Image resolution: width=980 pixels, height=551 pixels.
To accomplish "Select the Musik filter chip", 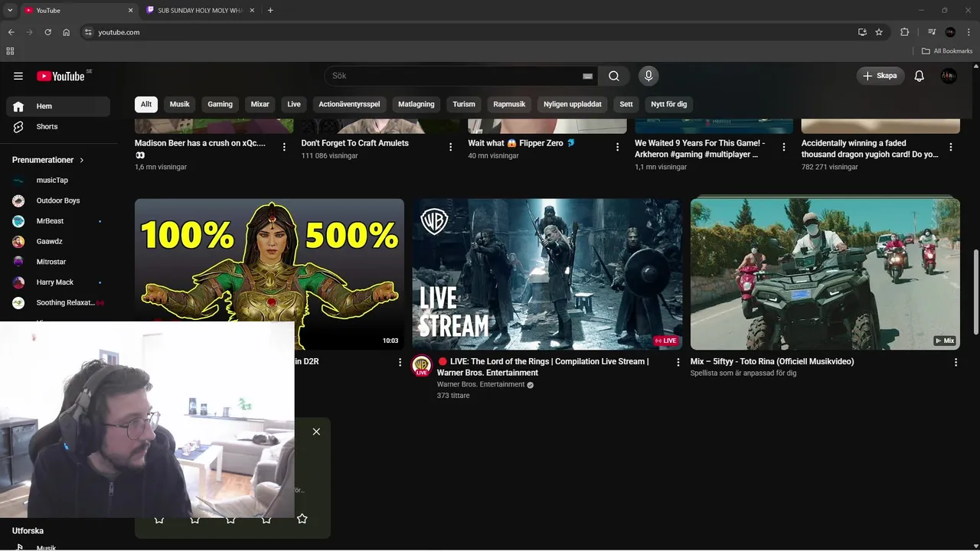I will (180, 104).
